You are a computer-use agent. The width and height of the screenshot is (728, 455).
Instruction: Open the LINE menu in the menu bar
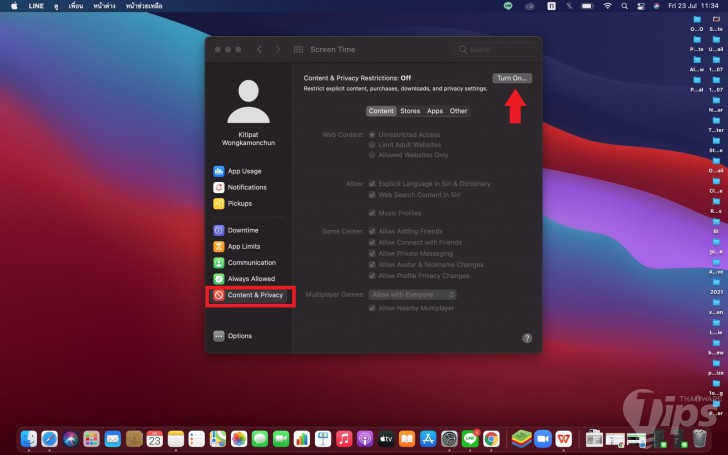tap(36, 6)
